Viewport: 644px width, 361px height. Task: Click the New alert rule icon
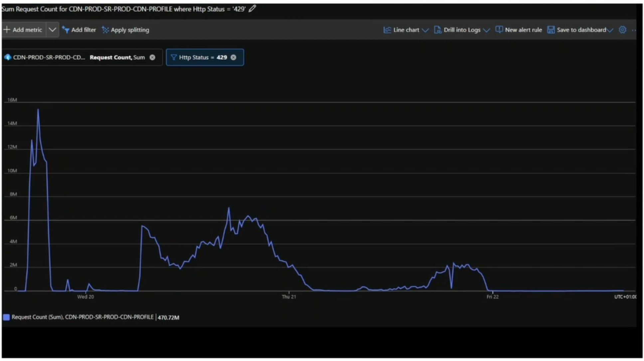point(499,30)
